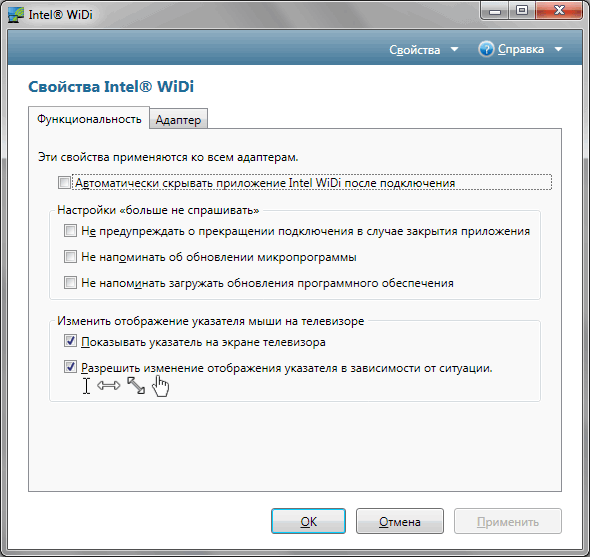Click the blue question mark help icon

[486, 49]
